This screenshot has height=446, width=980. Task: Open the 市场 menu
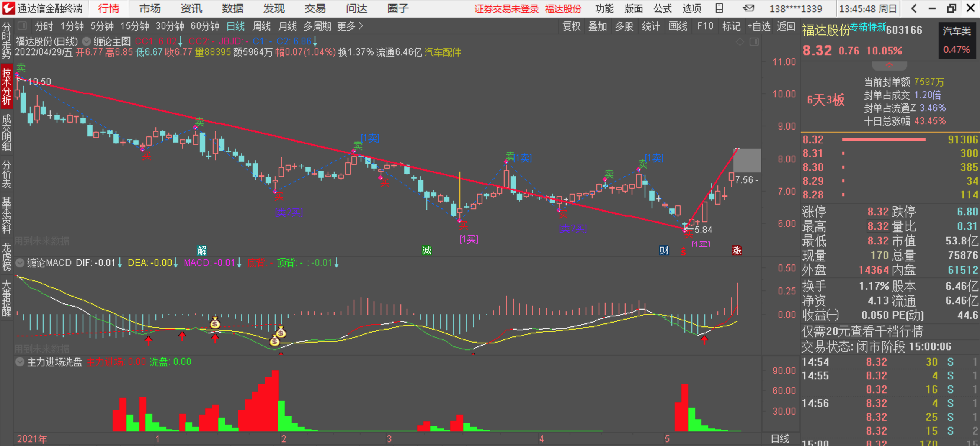pos(150,8)
